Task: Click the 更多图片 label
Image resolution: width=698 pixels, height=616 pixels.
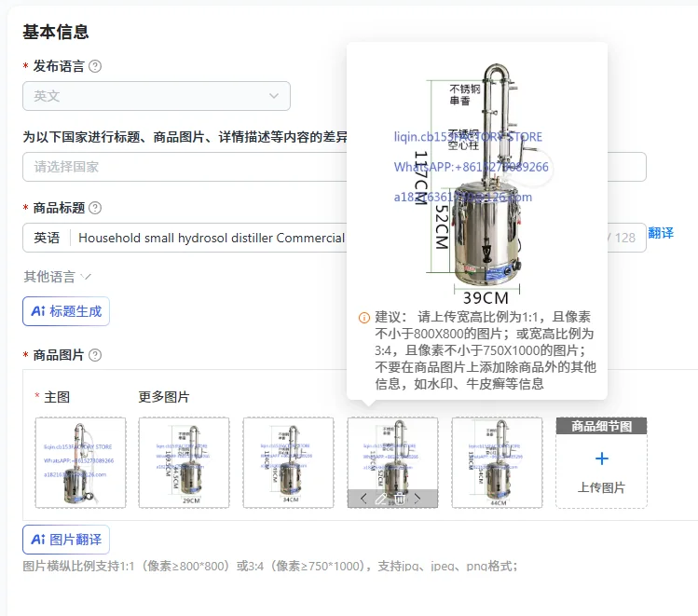Action: tap(164, 397)
